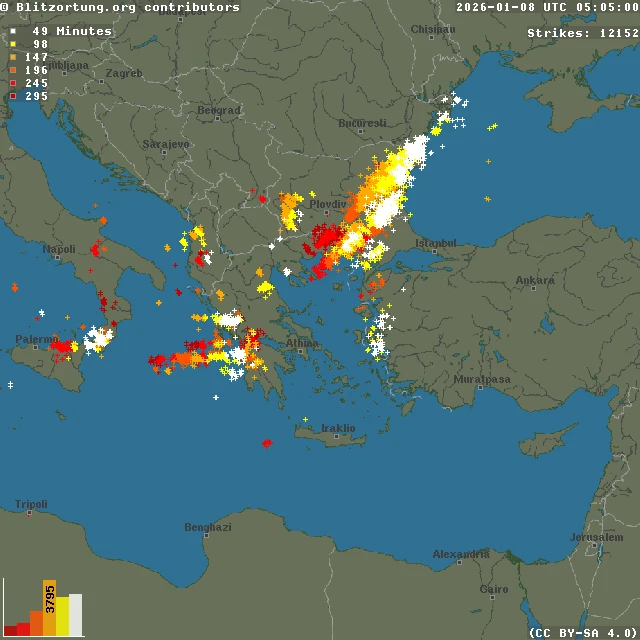Click the dark red leftmost histogram bar
Viewport: 640px width, 640px height.
click(10, 630)
